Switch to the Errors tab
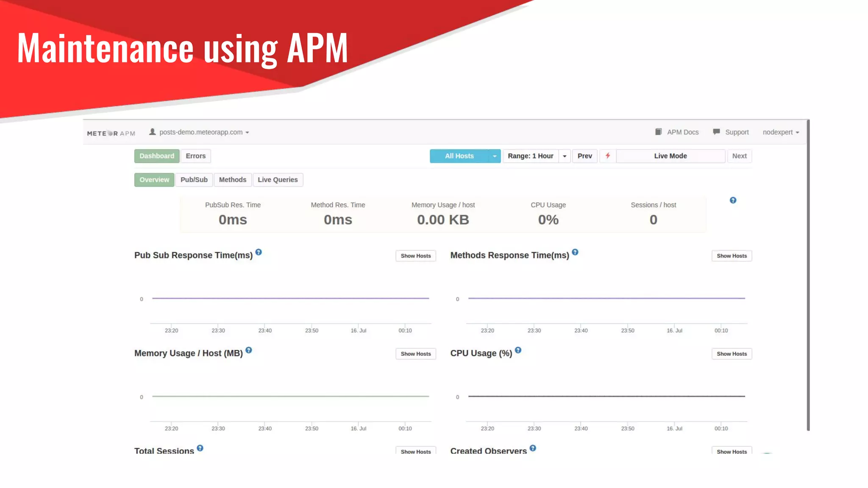868x488 pixels. click(x=195, y=156)
